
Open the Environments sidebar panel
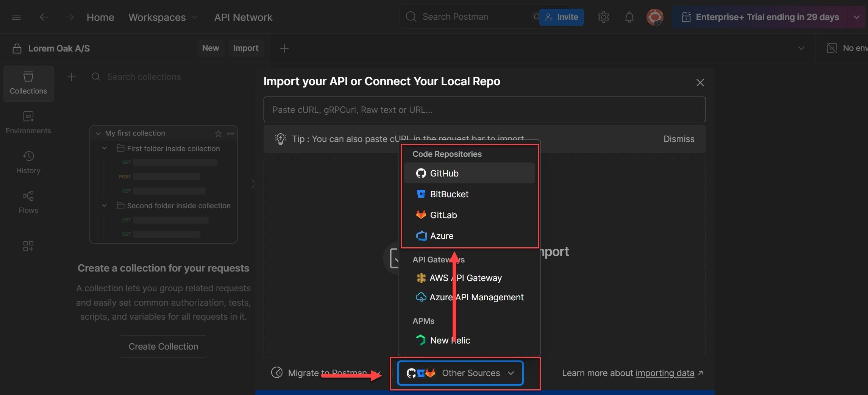coord(28,123)
